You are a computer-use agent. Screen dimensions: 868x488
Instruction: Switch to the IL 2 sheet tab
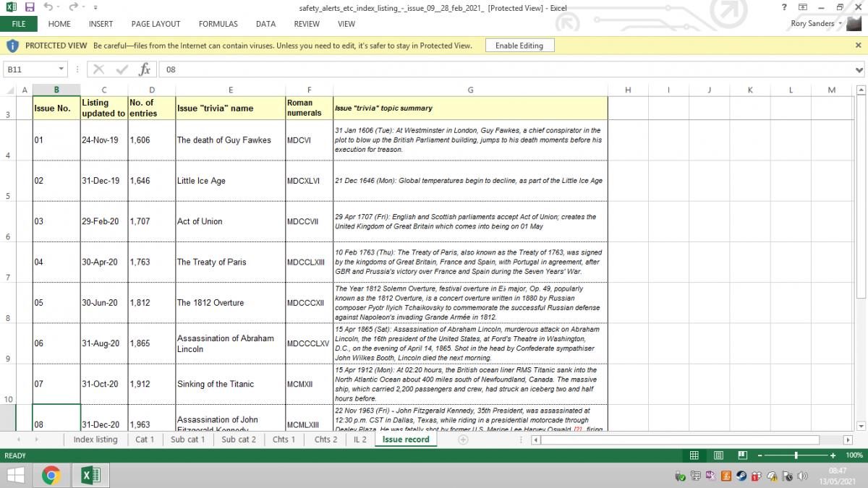click(x=359, y=439)
